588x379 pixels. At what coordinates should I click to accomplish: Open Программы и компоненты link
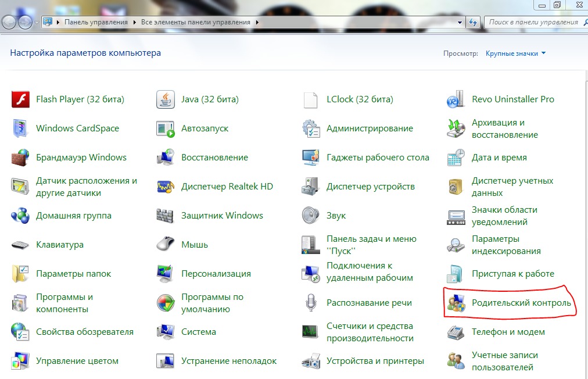64,303
